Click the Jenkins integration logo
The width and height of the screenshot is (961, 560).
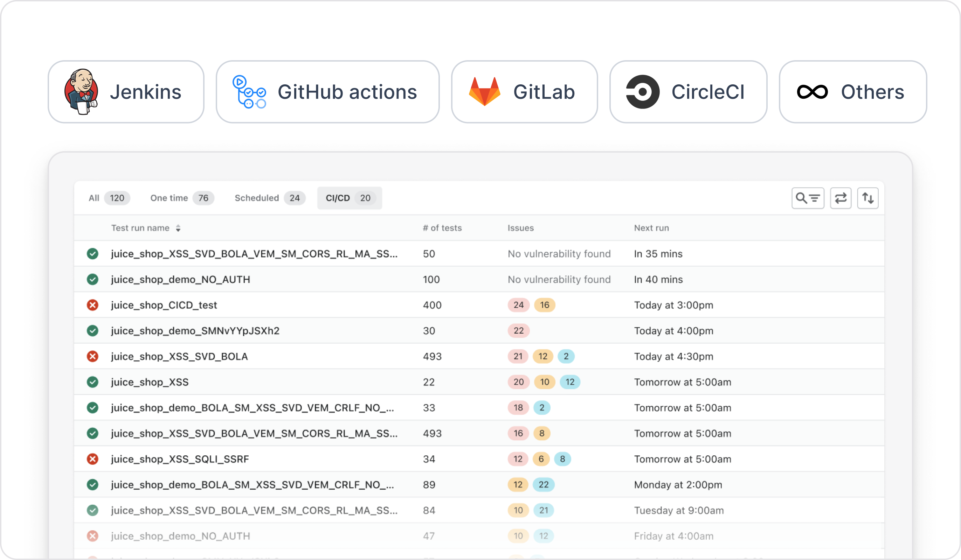coord(81,91)
